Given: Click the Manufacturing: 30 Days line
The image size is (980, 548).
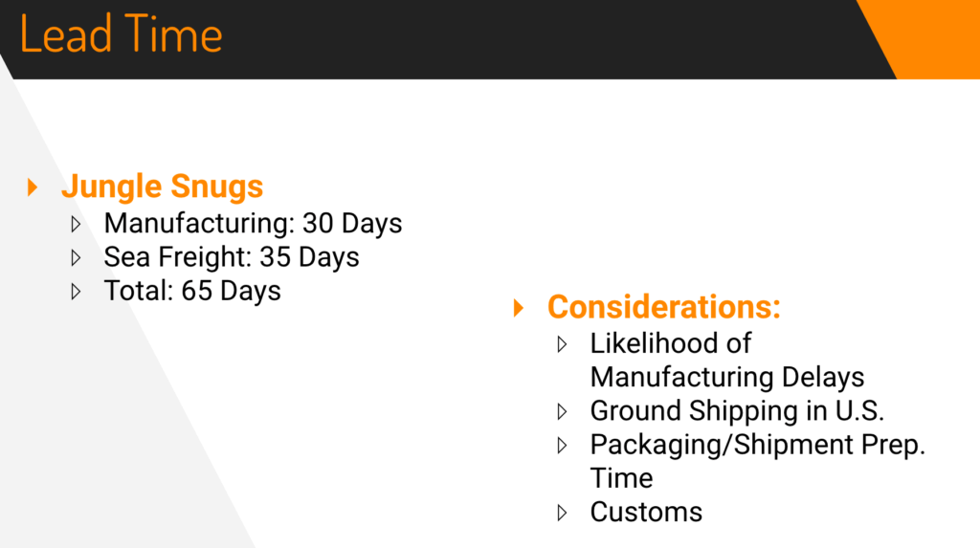Looking at the screenshot, I should pos(253,224).
